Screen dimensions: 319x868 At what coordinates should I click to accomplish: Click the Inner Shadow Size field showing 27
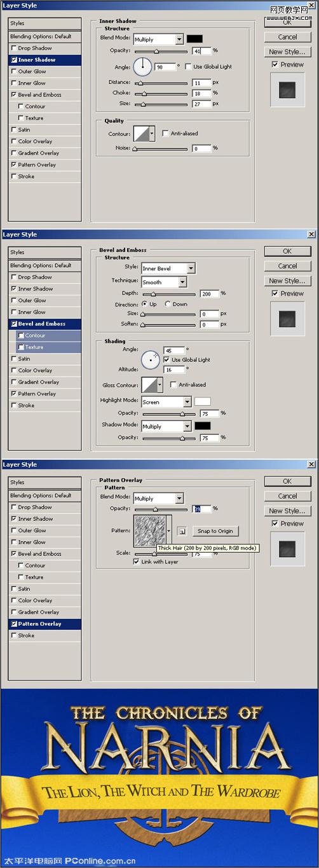pyautogui.click(x=201, y=104)
